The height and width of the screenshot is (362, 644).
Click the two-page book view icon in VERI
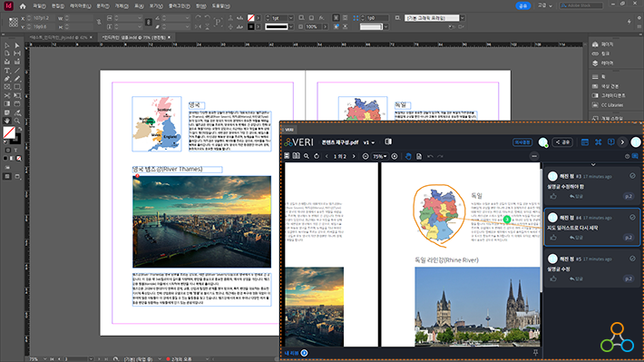click(296, 156)
